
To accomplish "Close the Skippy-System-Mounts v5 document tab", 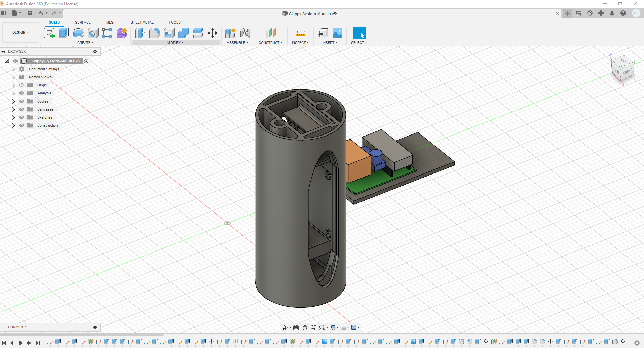I will (x=558, y=14).
